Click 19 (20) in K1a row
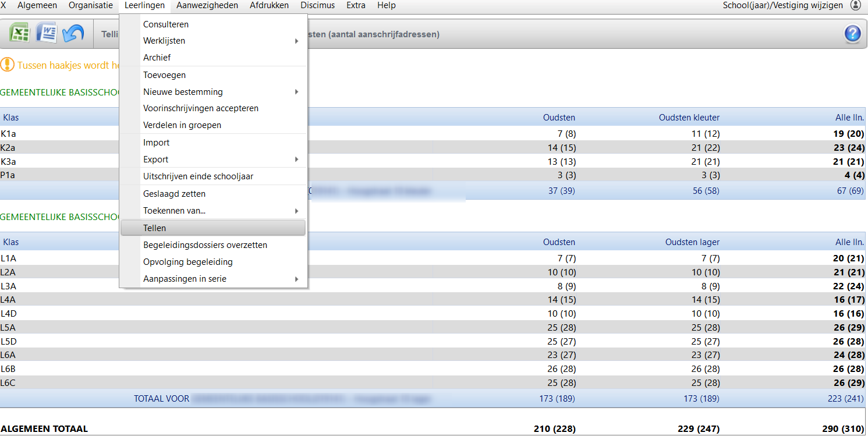 coord(849,134)
